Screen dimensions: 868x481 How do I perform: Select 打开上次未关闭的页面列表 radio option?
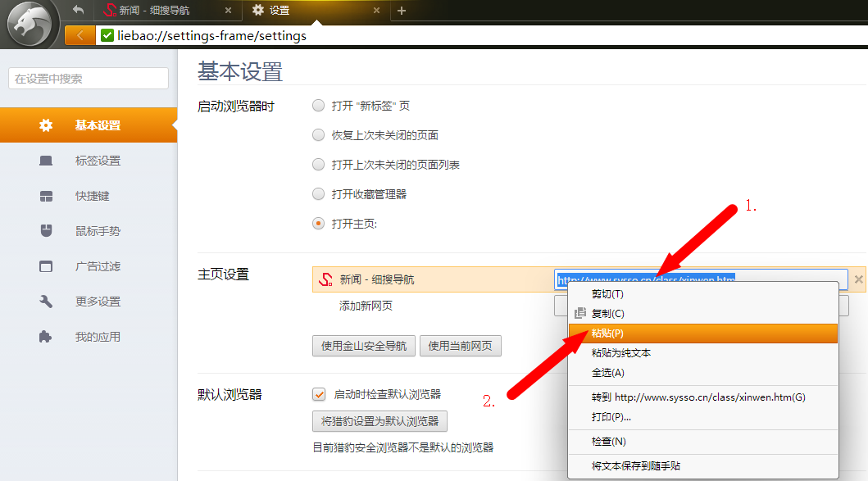click(x=318, y=165)
